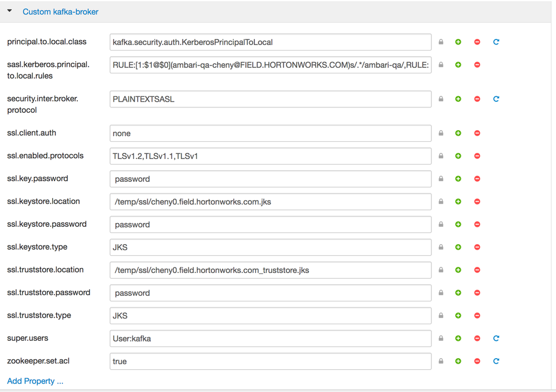
Task: Collapse the Custom kafka-broker section
Action: (x=10, y=11)
